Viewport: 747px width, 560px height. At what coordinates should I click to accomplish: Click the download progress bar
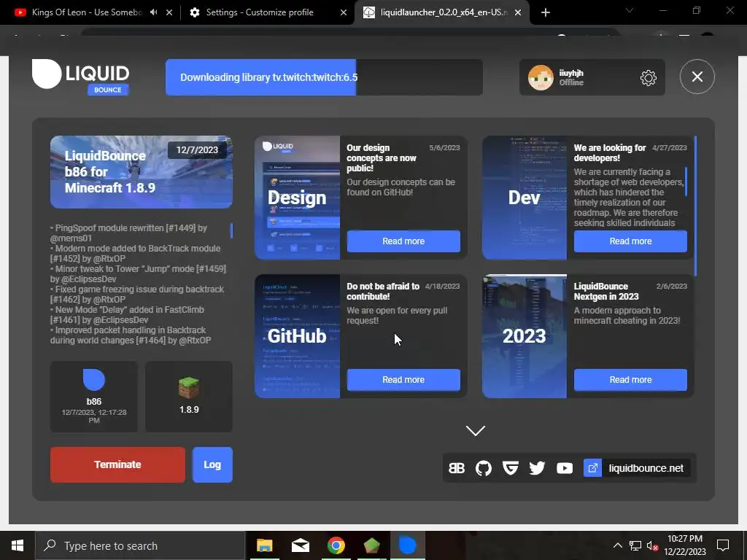[324, 77]
